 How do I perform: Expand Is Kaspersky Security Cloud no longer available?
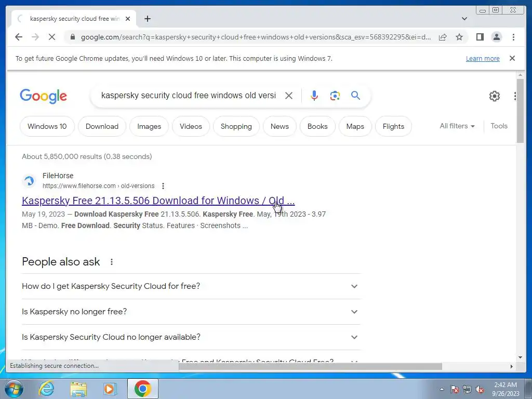coord(191,337)
